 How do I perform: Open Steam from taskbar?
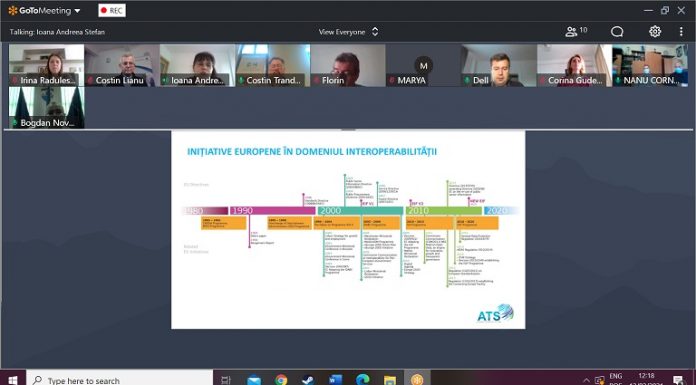coord(308,380)
